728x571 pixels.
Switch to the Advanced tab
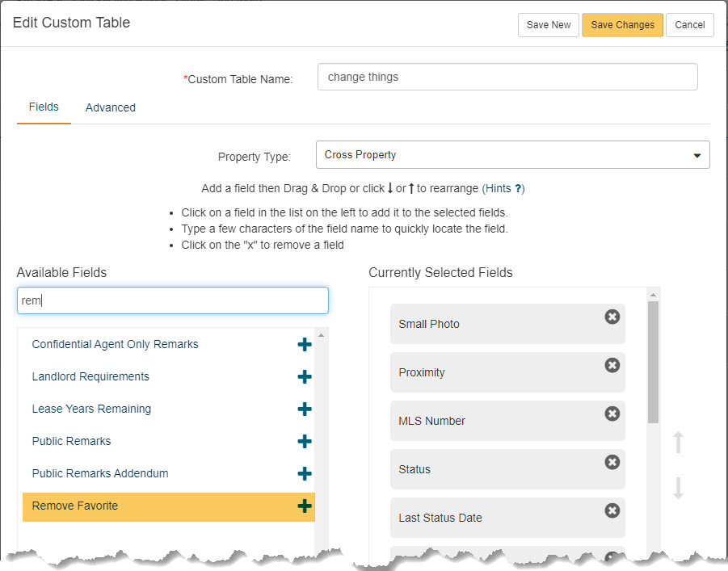111,107
